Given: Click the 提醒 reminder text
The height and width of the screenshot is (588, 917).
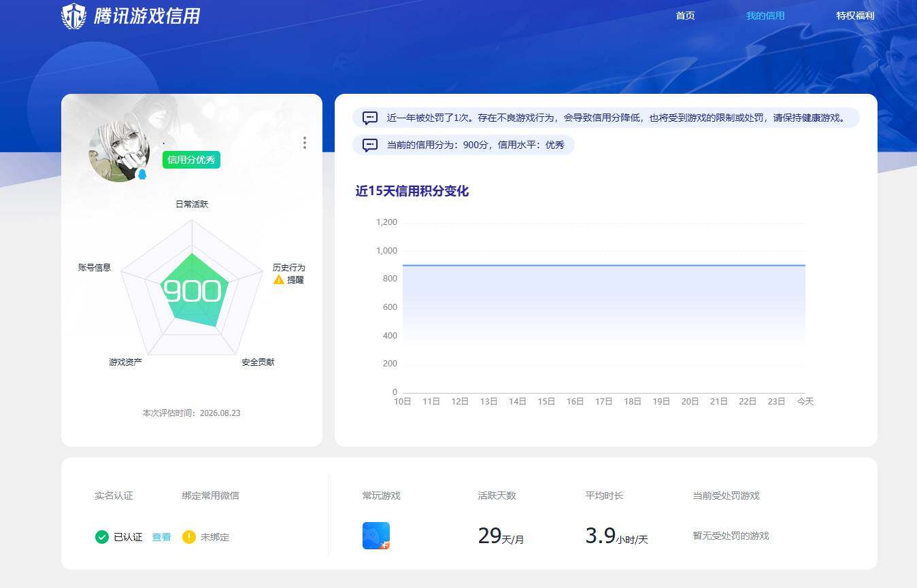Looking at the screenshot, I should [295, 279].
